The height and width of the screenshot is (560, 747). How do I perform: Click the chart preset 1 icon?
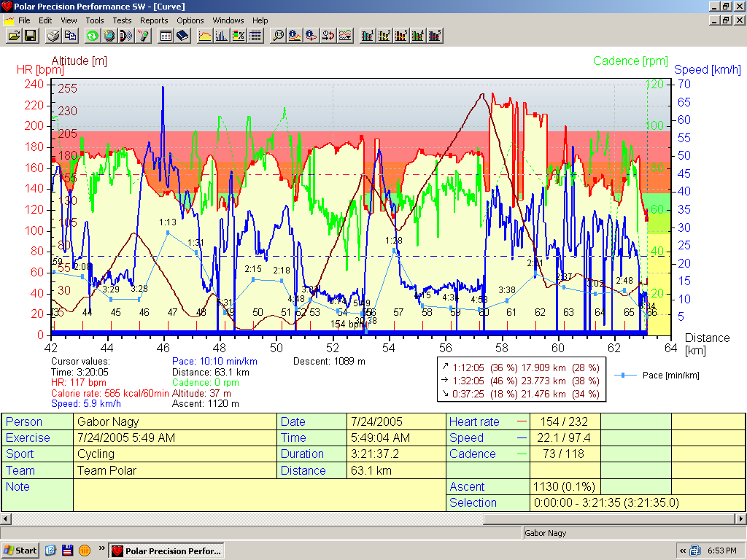click(x=368, y=36)
